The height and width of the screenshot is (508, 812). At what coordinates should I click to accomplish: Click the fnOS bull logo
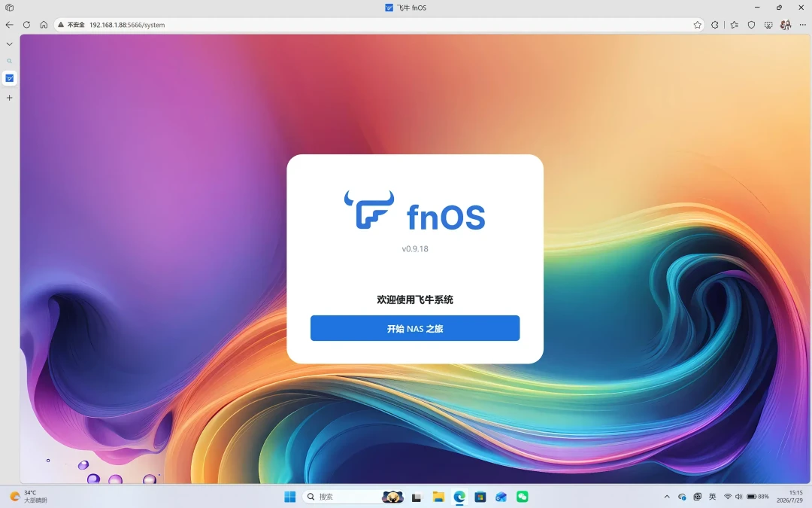click(x=369, y=209)
